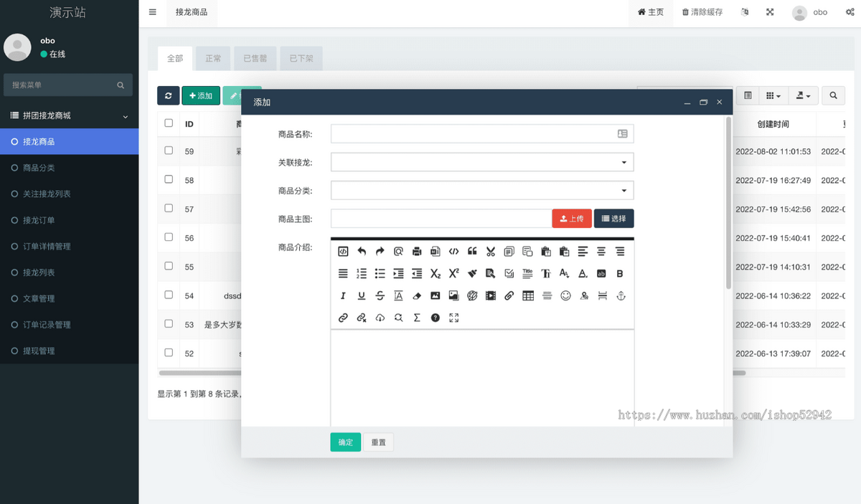Image resolution: width=861 pixels, height=504 pixels.
Task: Open the 关联接龙 dropdown
Action: tap(482, 162)
